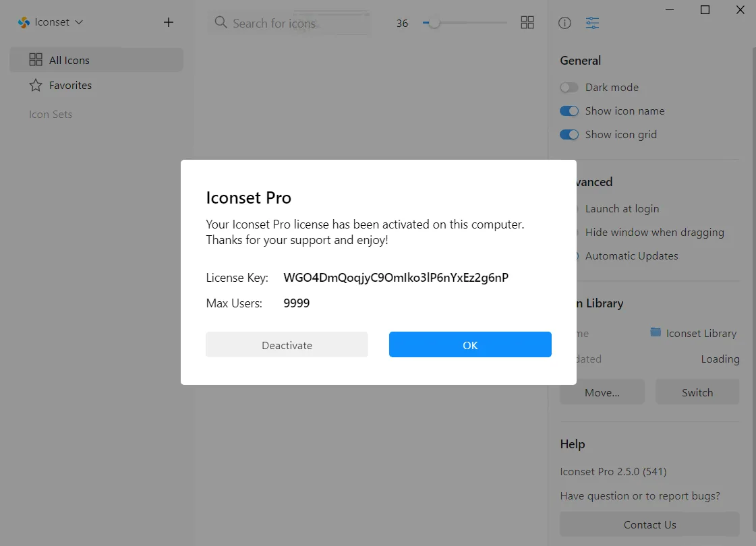Click the Automatic Updates label

point(632,256)
